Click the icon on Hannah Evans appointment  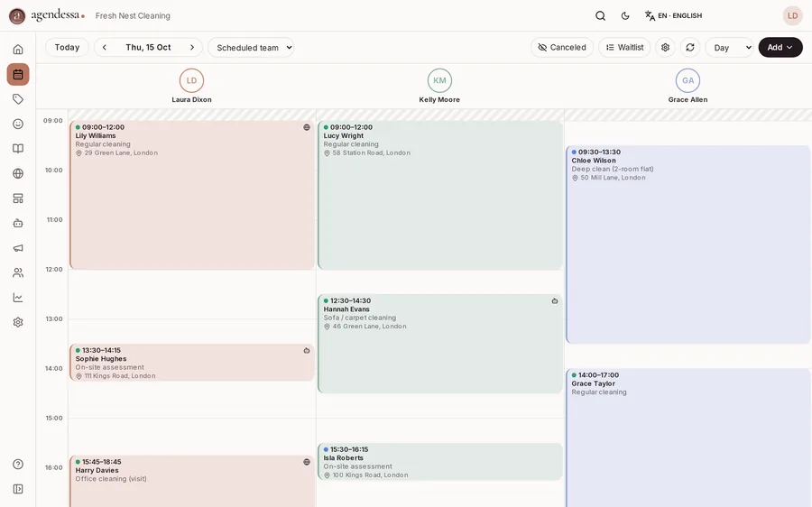[555, 301]
